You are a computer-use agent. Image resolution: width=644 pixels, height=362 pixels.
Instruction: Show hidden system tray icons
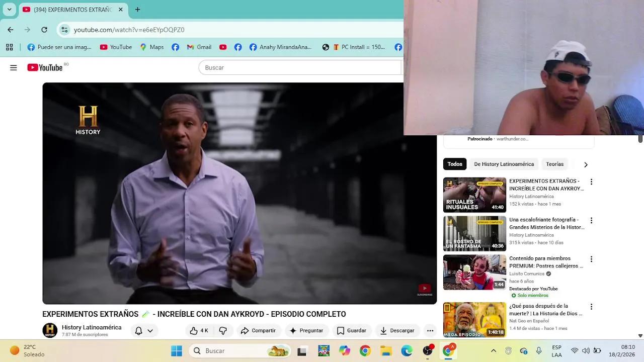[494, 351]
